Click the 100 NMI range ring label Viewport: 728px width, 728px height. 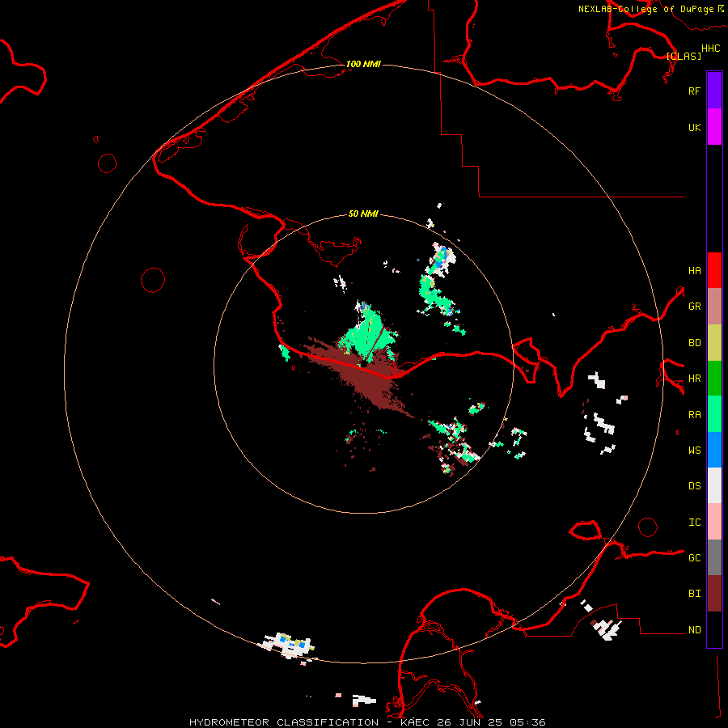pyautogui.click(x=363, y=64)
